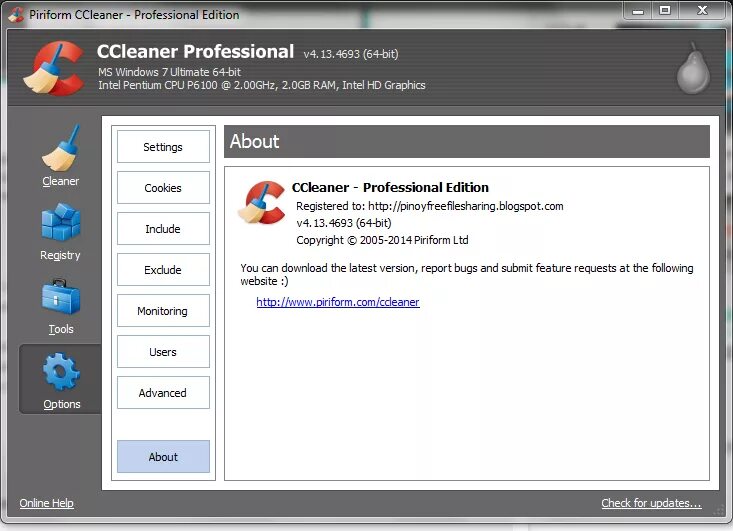The width and height of the screenshot is (733, 531).
Task: Click the 'CCleaner Professional' header title
Action: click(195, 51)
